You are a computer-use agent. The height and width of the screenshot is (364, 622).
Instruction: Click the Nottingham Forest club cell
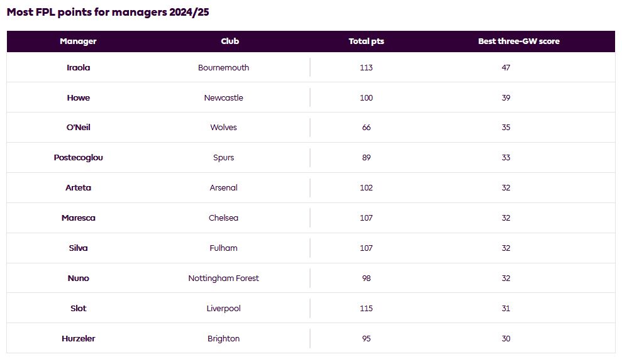coord(223,279)
